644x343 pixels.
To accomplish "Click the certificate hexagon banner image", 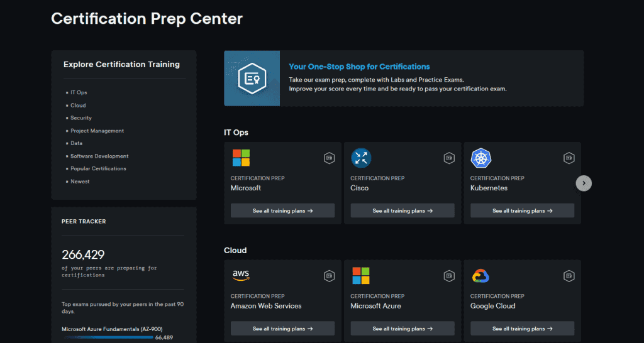I will pos(252,79).
